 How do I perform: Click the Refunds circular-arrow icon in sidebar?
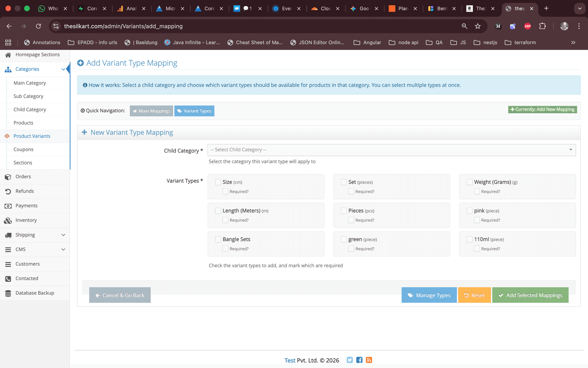click(8, 191)
